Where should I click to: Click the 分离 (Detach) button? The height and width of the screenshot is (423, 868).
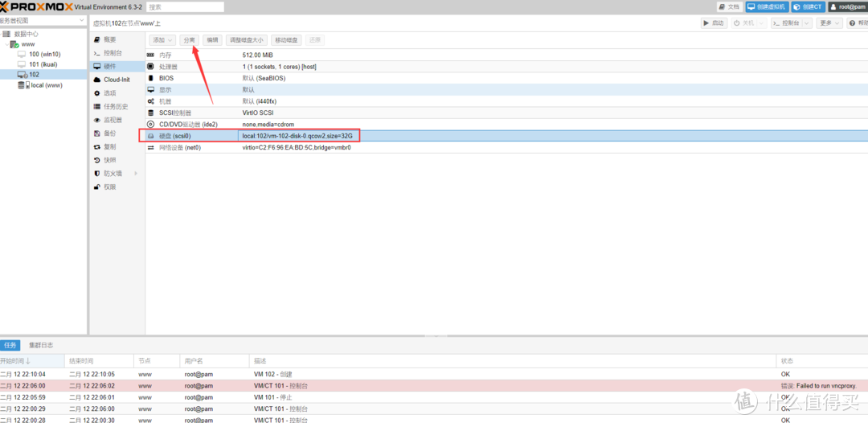click(x=189, y=39)
